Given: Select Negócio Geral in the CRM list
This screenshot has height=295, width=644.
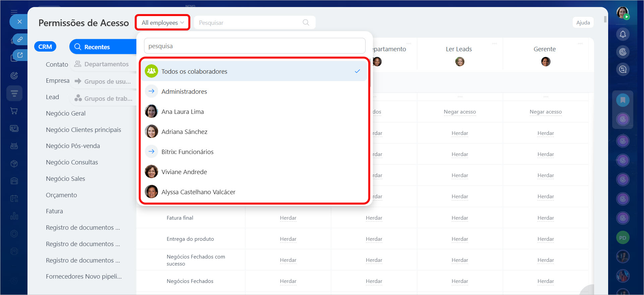Looking at the screenshot, I should (x=66, y=113).
